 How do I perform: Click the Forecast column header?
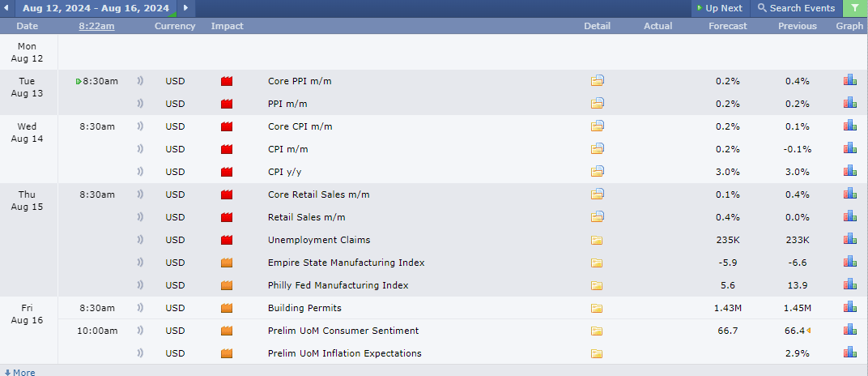727,26
